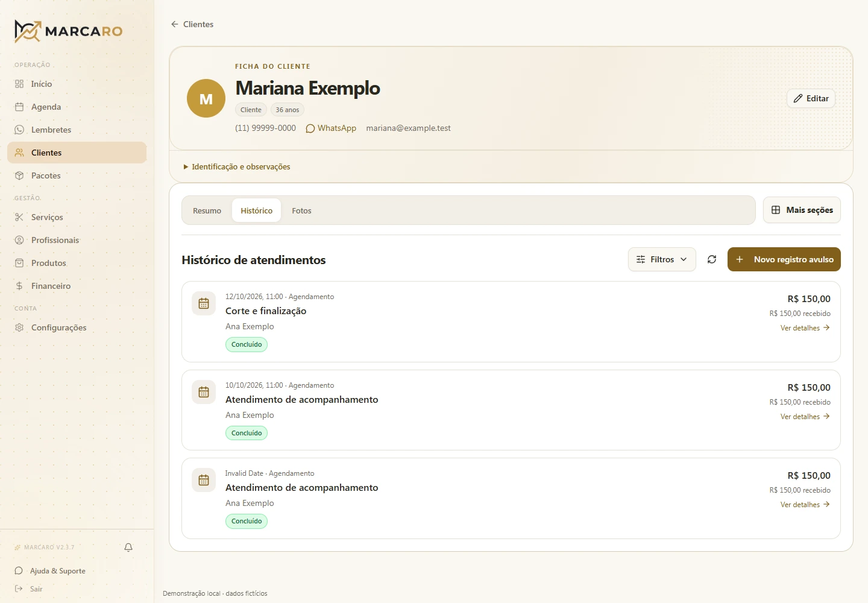This screenshot has height=603, width=868.
Task: Click Novo registro avulso button
Action: [784, 259]
